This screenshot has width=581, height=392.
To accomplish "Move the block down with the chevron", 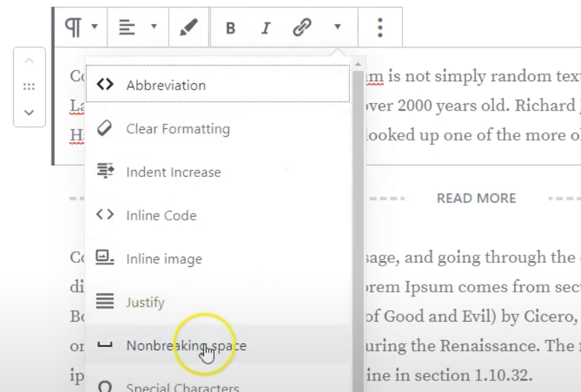I will coord(29,113).
